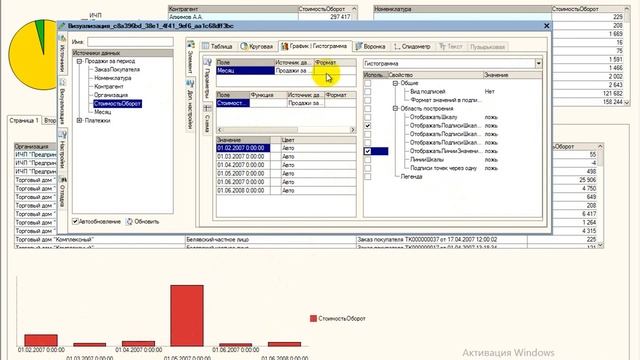The height and width of the screenshot is (360, 640).
Task: Click the Визуализация sidebar icon
Action: coord(62,82)
